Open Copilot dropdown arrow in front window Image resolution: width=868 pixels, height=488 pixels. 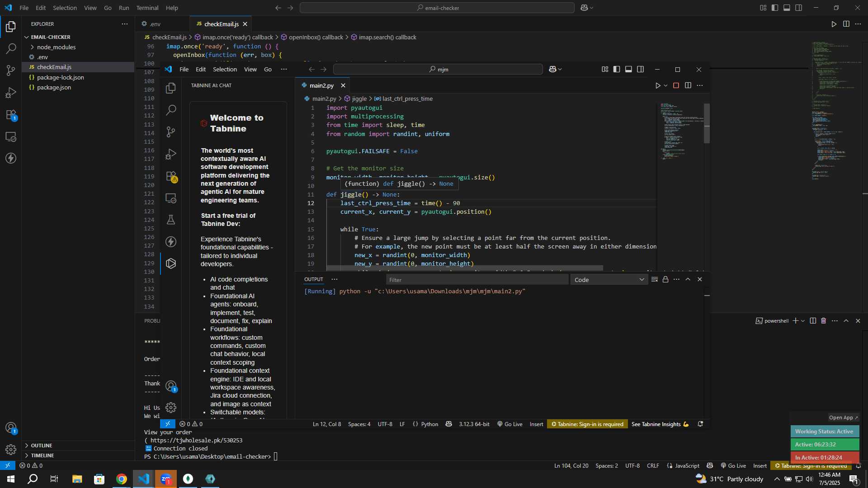click(x=560, y=69)
